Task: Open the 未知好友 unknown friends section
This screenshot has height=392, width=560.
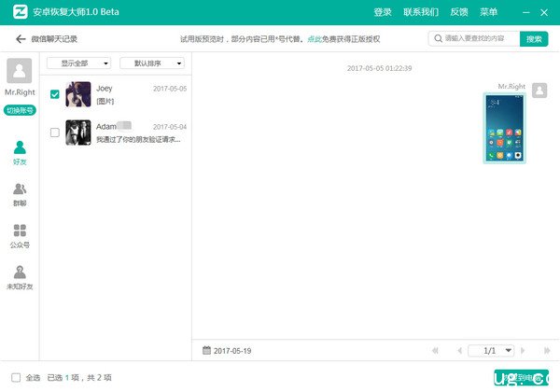Action: [x=20, y=278]
